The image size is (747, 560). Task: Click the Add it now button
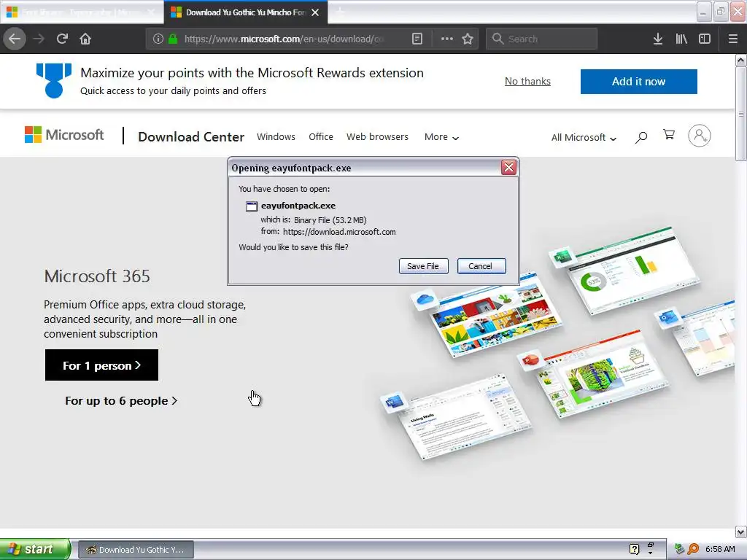tap(638, 82)
